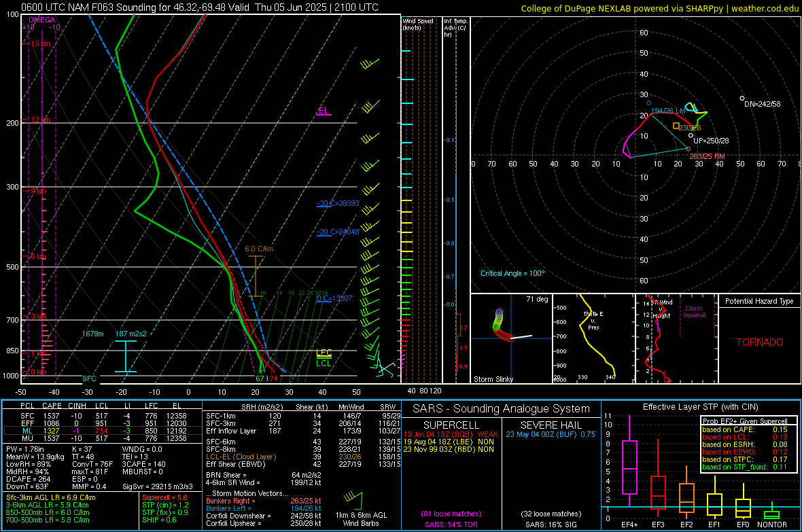Click the '13 Jun 04 18Z (RQB) WEAK' analogue
The height and width of the screenshot is (532, 802).
click(451, 434)
